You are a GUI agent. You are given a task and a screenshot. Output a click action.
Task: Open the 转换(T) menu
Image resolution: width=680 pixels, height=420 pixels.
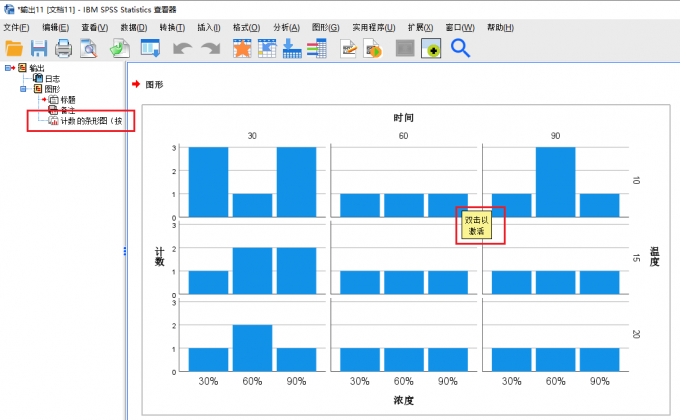click(x=172, y=28)
